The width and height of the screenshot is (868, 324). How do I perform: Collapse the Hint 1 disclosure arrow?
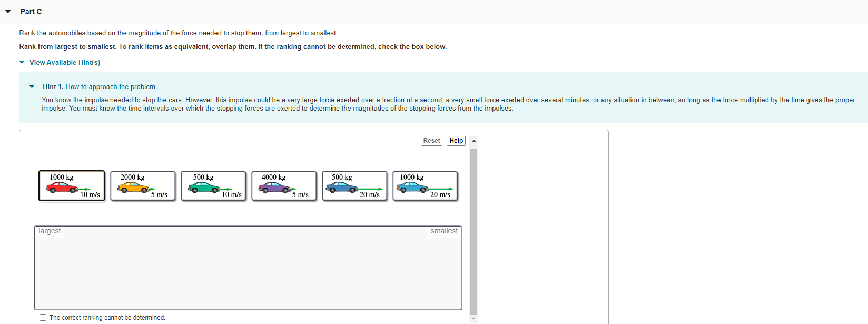pyautogui.click(x=32, y=87)
